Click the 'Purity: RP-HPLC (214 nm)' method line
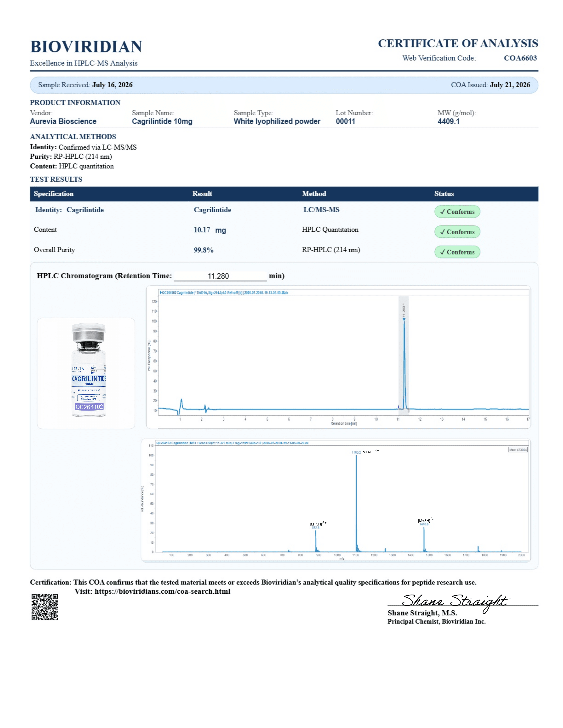563x728 pixels. pyautogui.click(x=71, y=156)
